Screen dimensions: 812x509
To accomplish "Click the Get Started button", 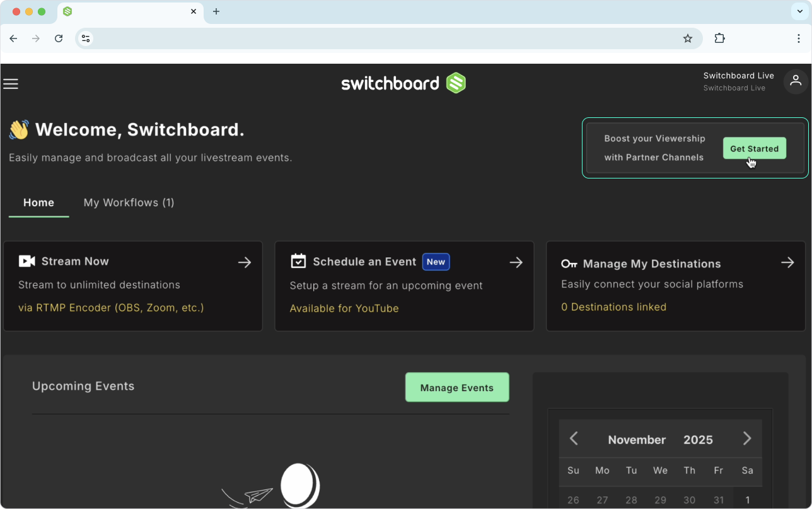I will pyautogui.click(x=754, y=148).
